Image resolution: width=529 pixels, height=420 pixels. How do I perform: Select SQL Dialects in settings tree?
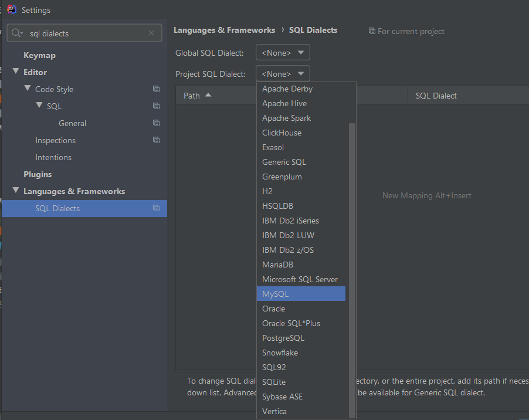click(84, 208)
